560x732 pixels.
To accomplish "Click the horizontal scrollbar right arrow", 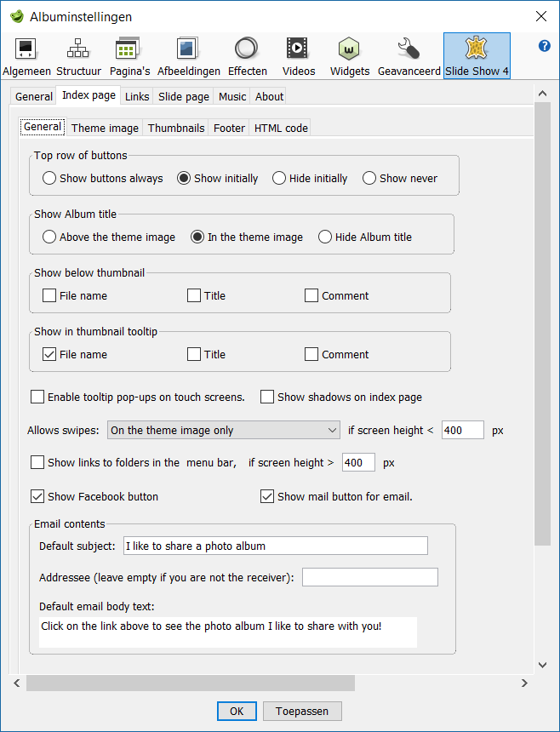I will 524,683.
